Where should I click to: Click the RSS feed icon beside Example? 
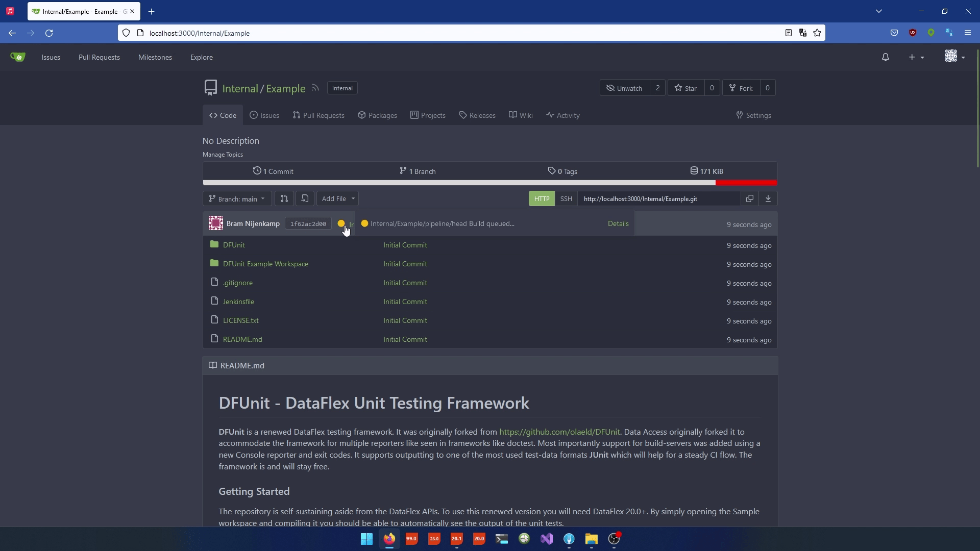tap(315, 88)
